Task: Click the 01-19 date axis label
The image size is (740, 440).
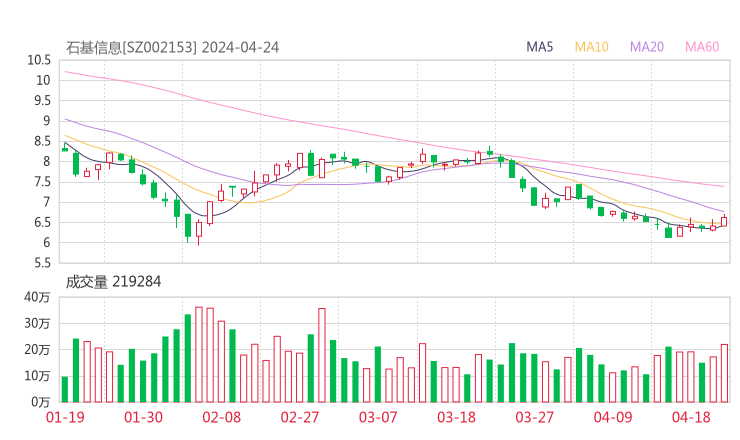Action: coord(65,417)
